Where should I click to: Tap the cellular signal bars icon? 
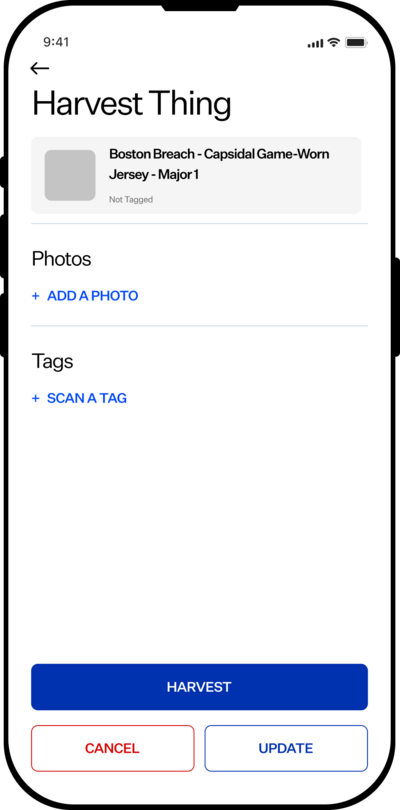315,43
